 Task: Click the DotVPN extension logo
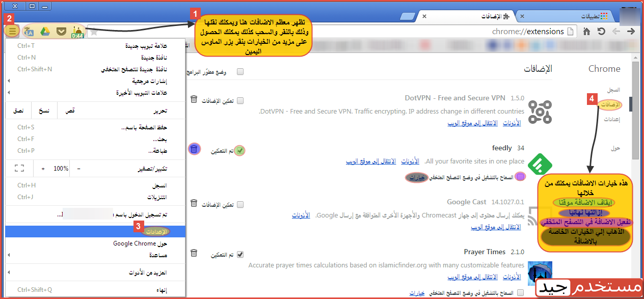(540, 113)
